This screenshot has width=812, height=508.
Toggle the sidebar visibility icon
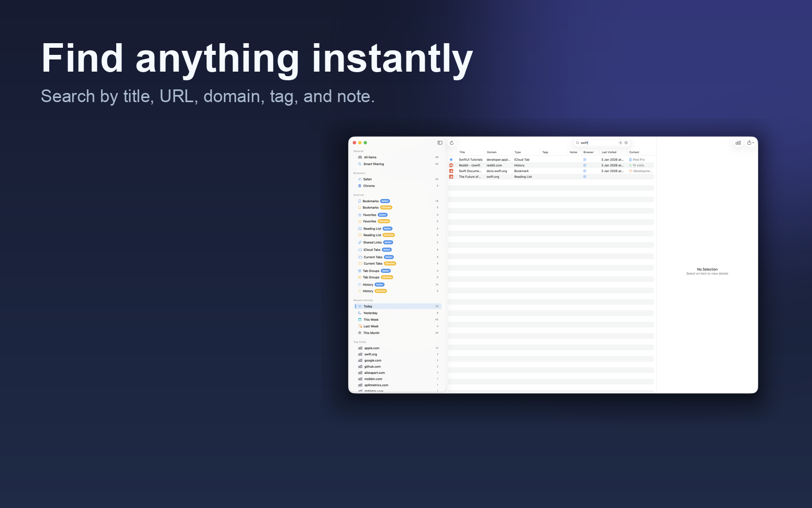[441, 143]
